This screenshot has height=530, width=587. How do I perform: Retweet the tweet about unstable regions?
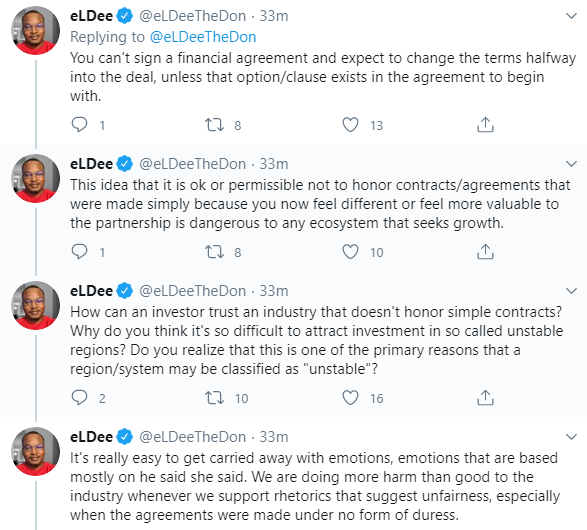pos(214,398)
